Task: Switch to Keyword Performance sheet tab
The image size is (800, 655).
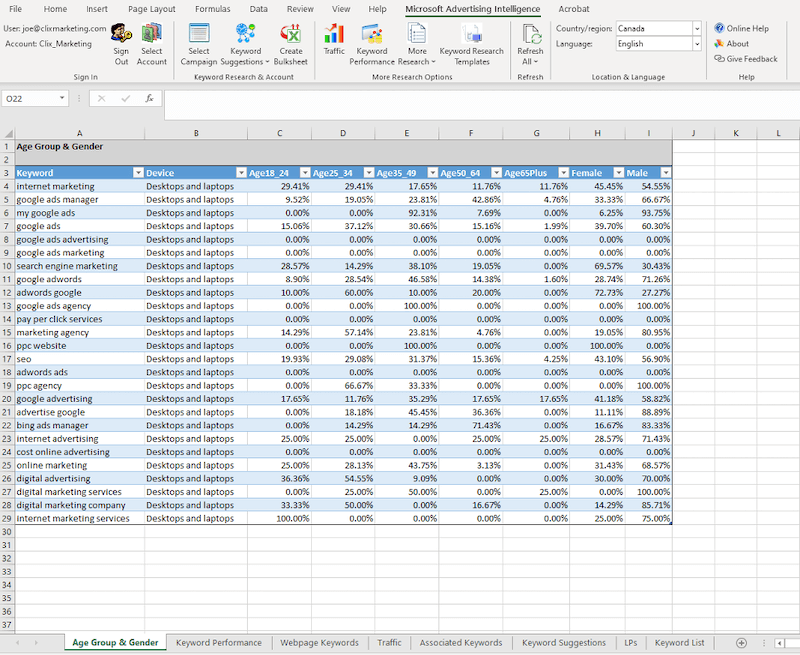Action: coord(219,643)
